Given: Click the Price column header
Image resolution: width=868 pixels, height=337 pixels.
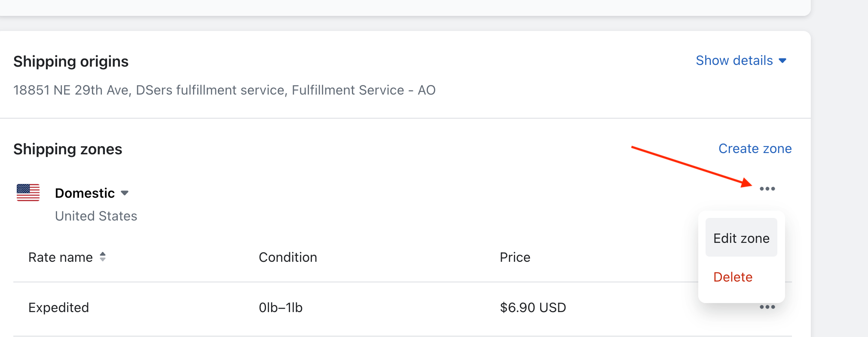Looking at the screenshot, I should click(515, 257).
